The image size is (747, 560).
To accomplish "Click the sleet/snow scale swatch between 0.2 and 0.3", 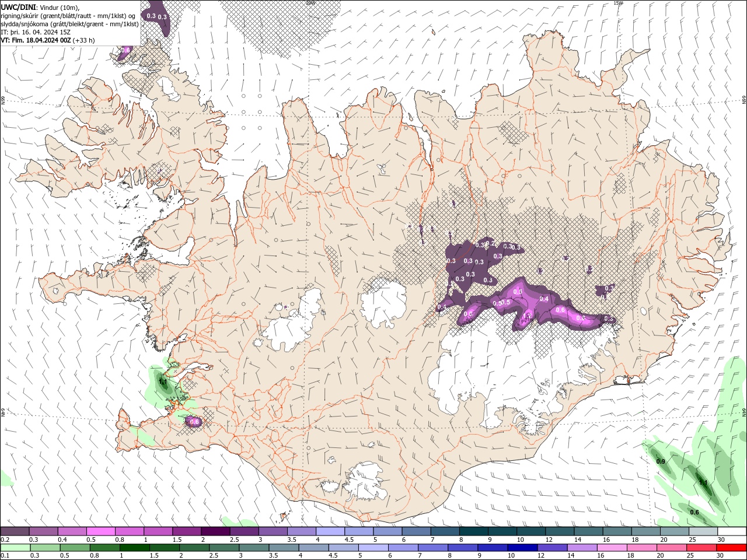I will pyautogui.click(x=15, y=531).
